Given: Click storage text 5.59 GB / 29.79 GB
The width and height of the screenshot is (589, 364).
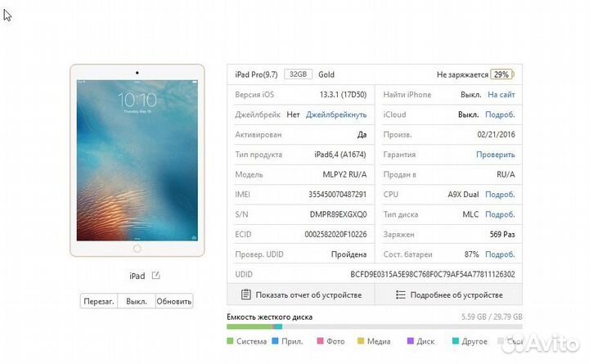Looking at the screenshot, I should (x=492, y=317).
